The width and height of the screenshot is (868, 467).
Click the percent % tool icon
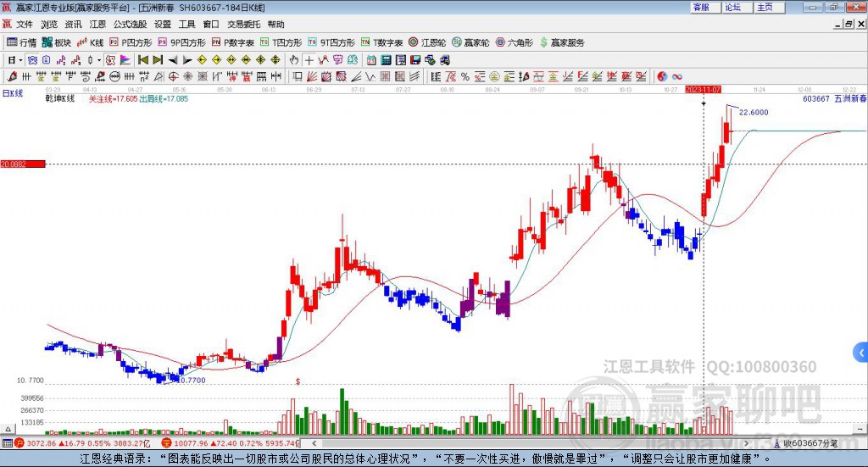(465, 76)
